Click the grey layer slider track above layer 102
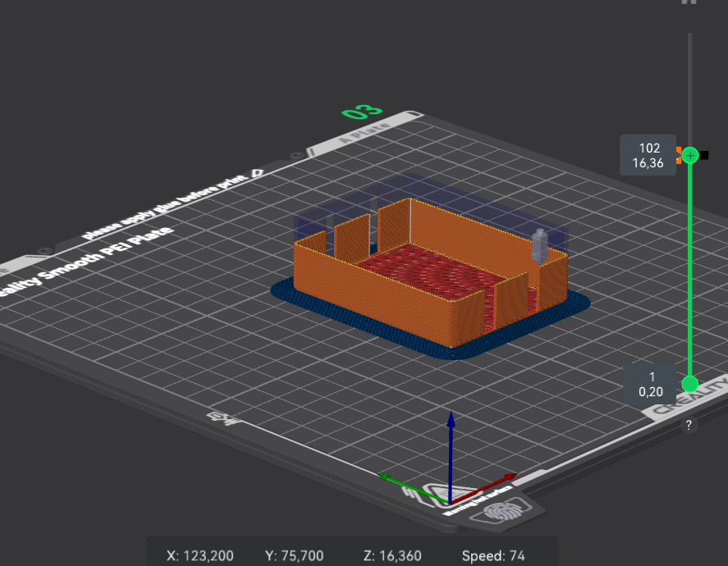This screenshot has width=728, height=566. pos(690,89)
